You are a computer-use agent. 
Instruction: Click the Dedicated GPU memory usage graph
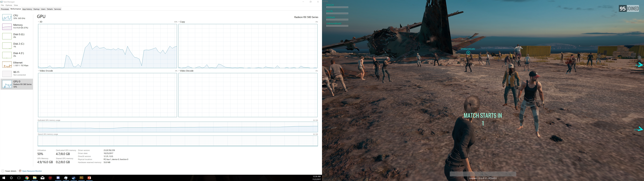[178, 127]
